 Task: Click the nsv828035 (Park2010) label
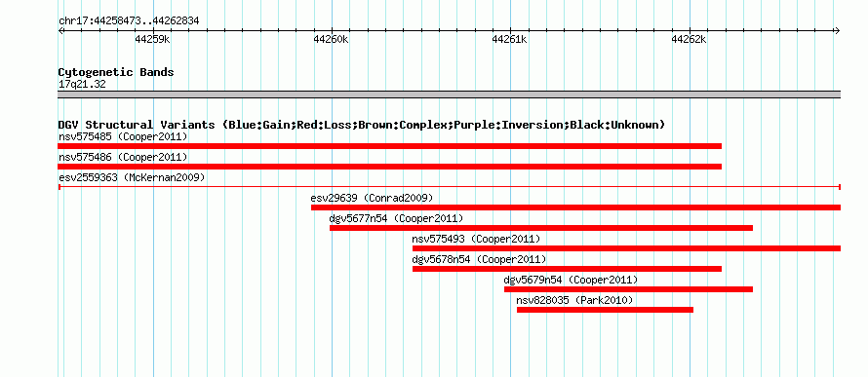tap(574, 300)
